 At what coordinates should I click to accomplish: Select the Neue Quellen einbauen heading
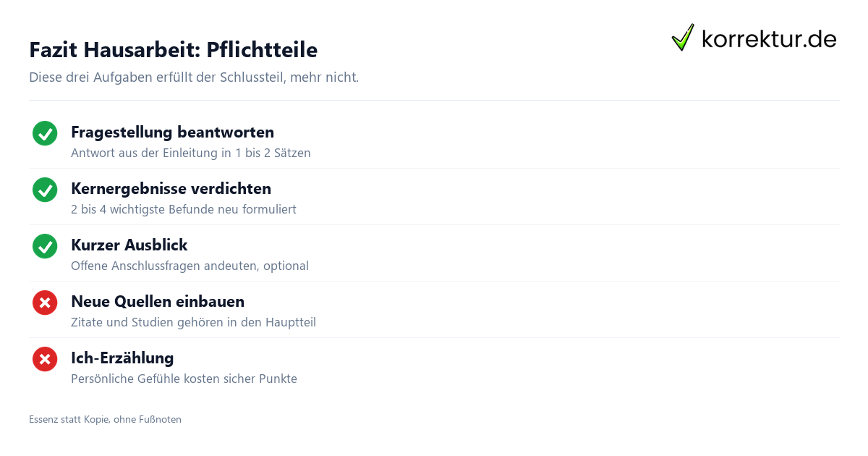pyautogui.click(x=158, y=302)
